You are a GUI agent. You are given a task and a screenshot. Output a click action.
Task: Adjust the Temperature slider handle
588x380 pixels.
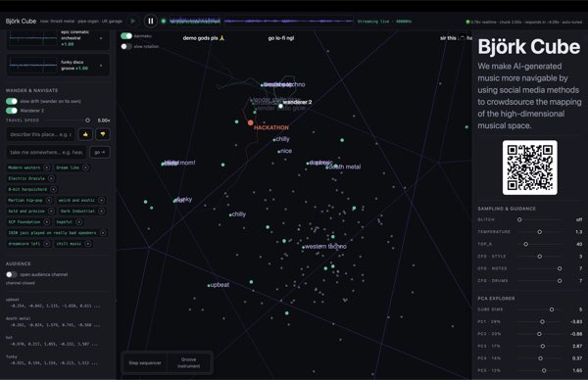tap(540, 232)
